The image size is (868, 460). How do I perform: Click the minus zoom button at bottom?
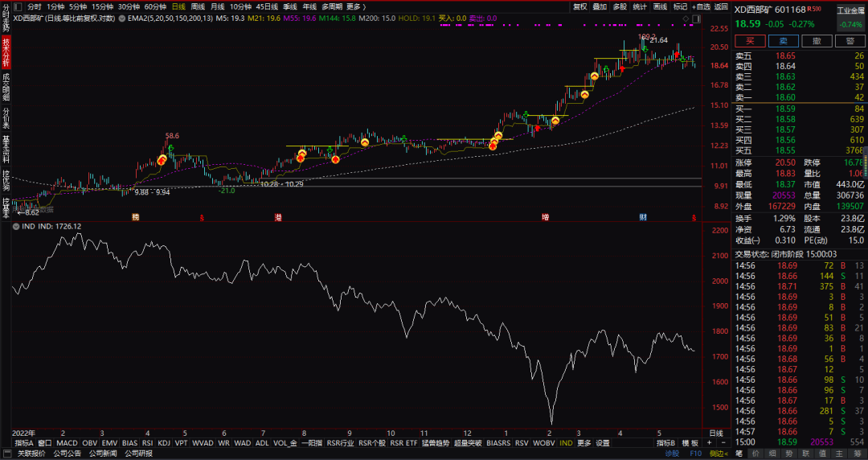723,443
